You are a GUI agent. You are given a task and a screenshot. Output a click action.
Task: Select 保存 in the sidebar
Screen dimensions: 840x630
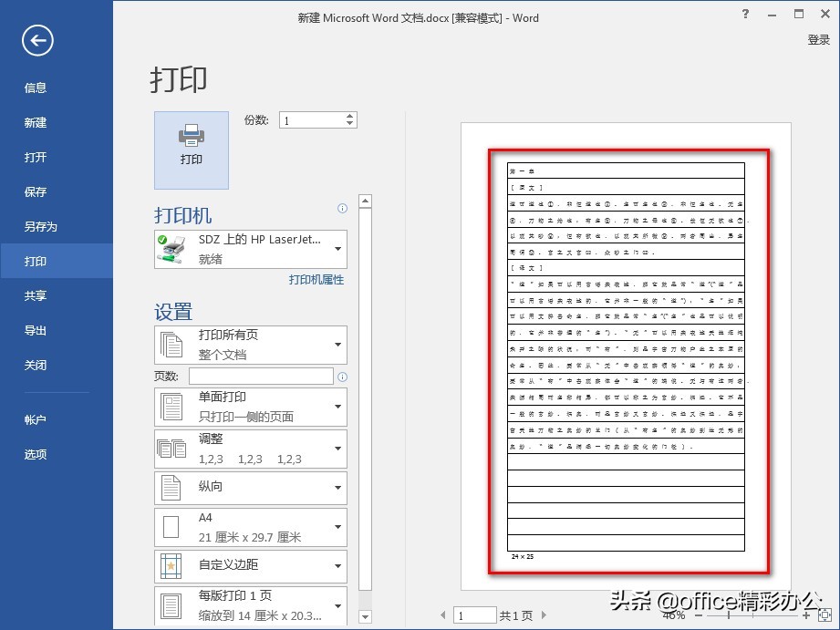tap(36, 191)
